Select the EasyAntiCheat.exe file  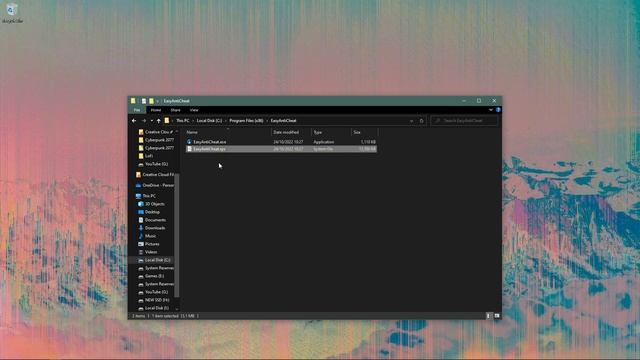[x=281, y=142]
